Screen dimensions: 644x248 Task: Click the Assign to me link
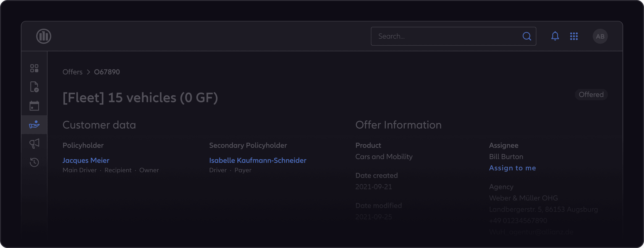[x=512, y=168]
